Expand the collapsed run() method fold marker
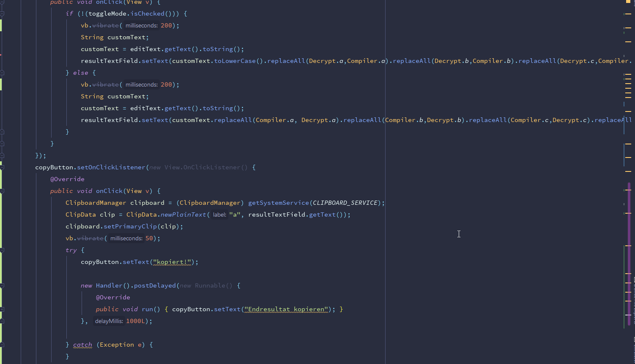The width and height of the screenshot is (635, 364). pyautogui.click(x=2, y=309)
